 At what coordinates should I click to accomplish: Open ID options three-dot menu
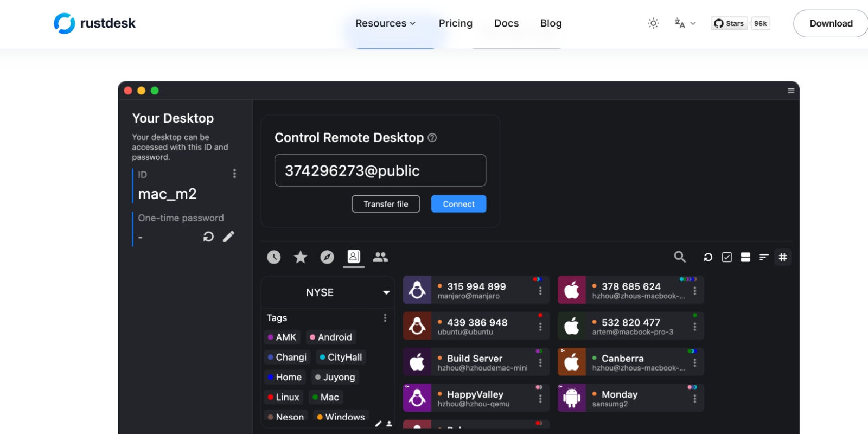pyautogui.click(x=234, y=174)
